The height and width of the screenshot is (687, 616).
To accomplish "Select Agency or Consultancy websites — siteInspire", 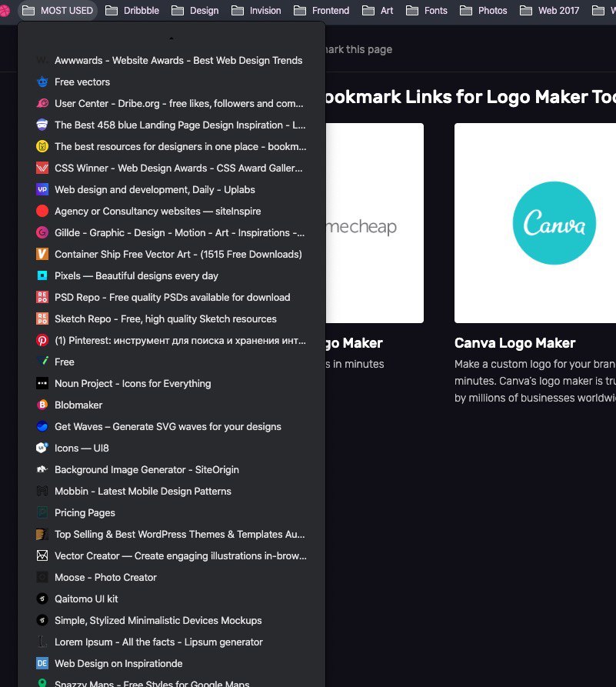I will point(171,212).
